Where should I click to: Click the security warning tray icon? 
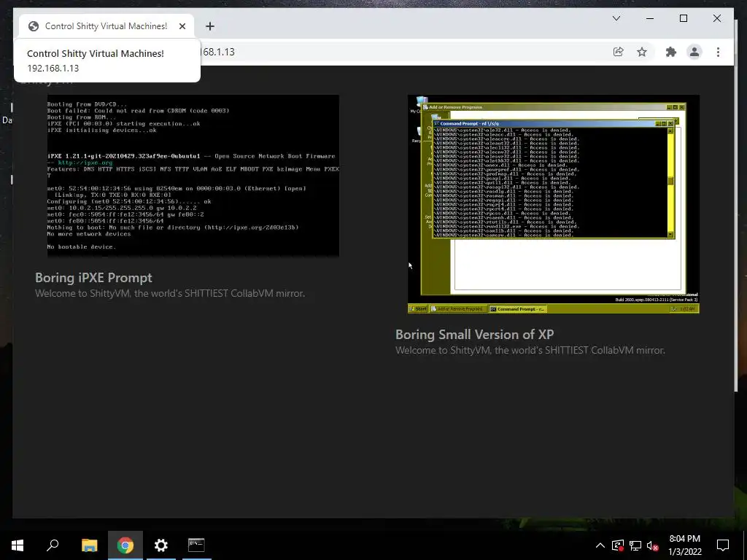pos(618,545)
